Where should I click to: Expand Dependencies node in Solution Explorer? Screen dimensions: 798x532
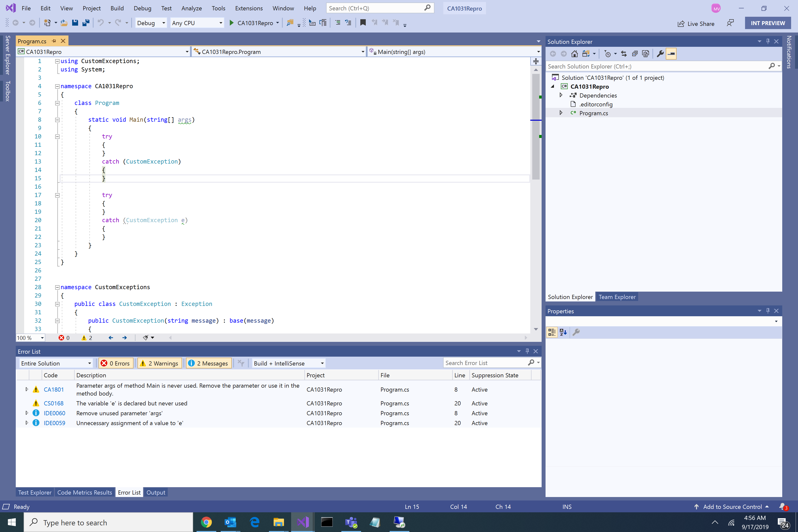tap(561, 95)
